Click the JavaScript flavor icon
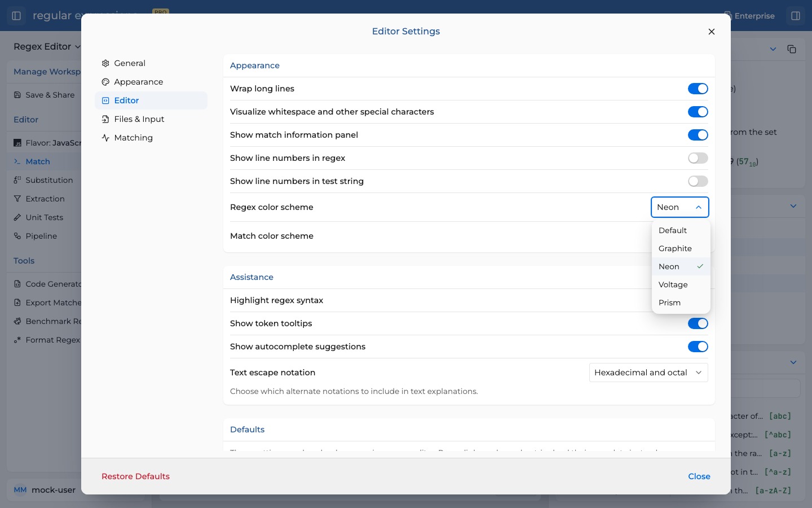Image resolution: width=812 pixels, height=508 pixels. click(17, 143)
